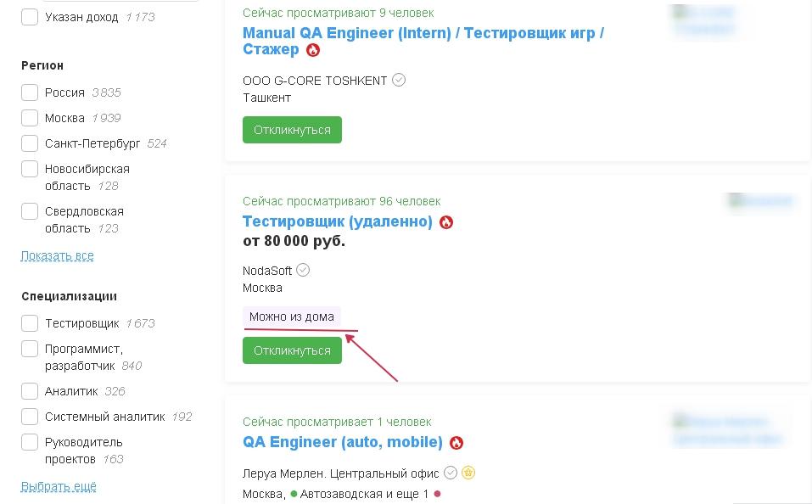Open Manual QA Engineer (Intern) vacancy
The width and height of the screenshot is (812, 504).
click(x=423, y=34)
